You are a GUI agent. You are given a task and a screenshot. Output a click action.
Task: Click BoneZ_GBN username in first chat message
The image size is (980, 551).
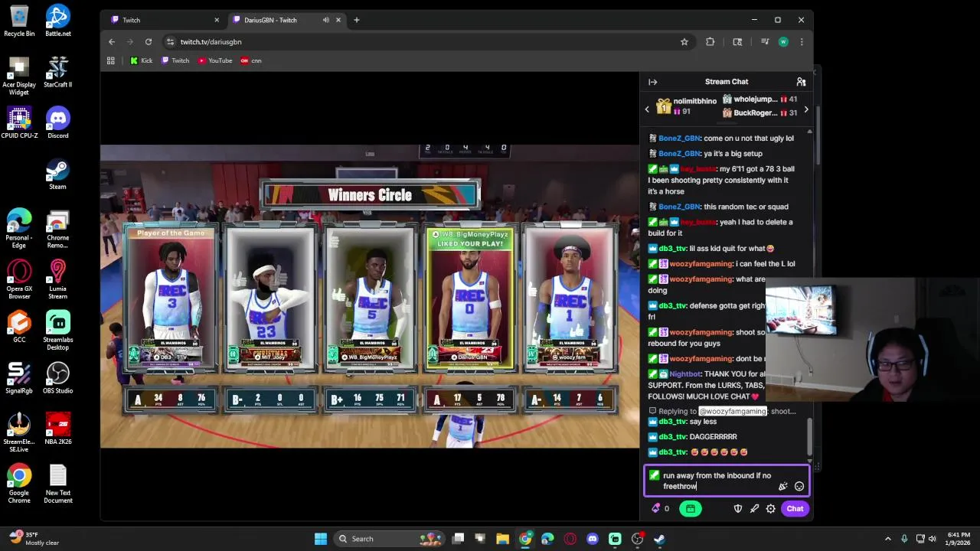click(x=679, y=139)
